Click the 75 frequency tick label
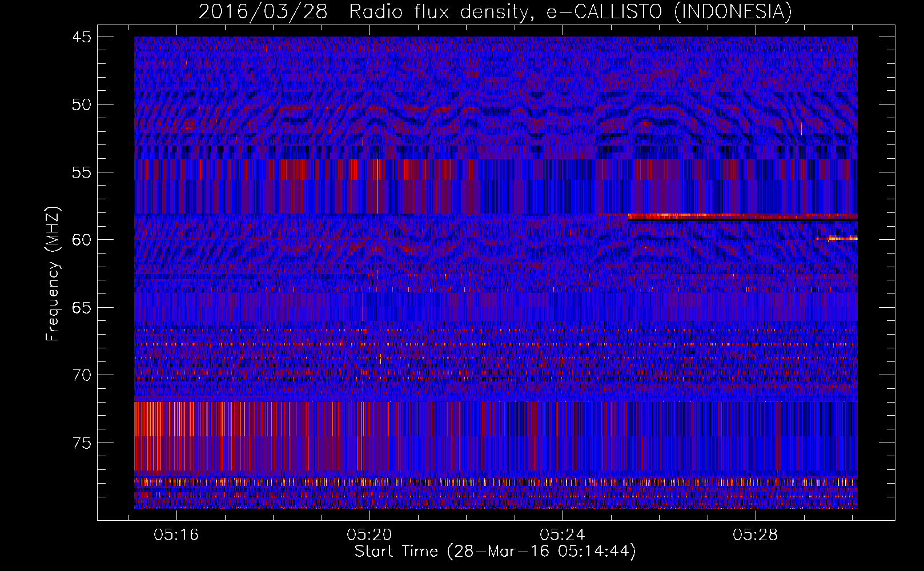Image resolution: width=924 pixels, height=571 pixels. [x=81, y=443]
